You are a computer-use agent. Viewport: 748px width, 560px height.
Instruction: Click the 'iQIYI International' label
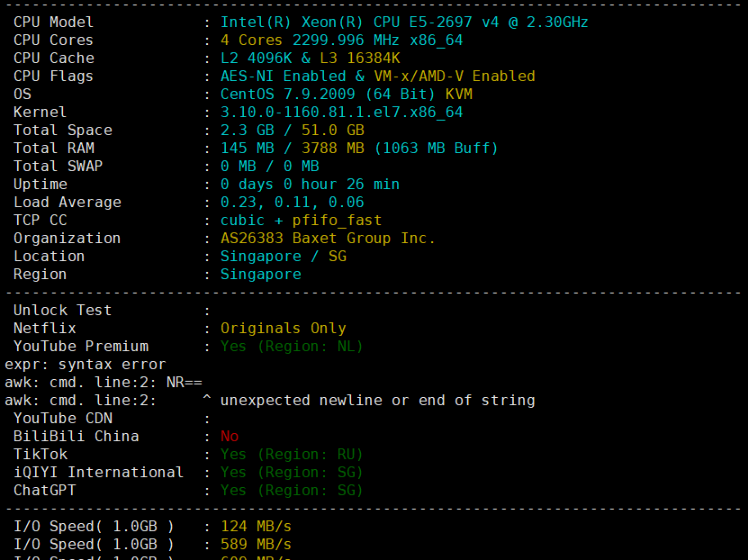pyautogui.click(x=99, y=473)
